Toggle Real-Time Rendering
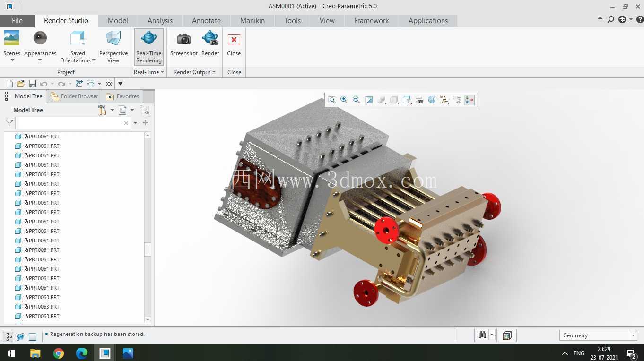The image size is (644, 361). [149, 46]
